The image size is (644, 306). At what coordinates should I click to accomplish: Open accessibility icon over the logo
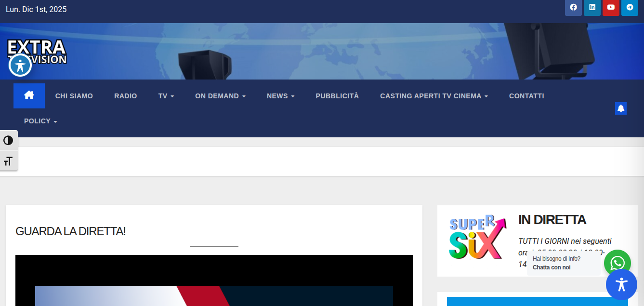click(20, 65)
